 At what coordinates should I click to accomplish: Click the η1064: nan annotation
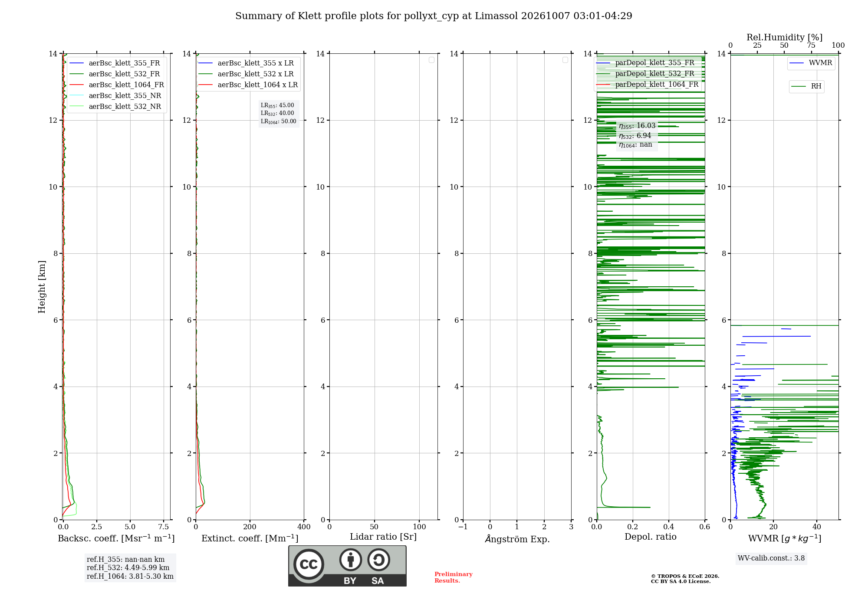tap(635, 144)
